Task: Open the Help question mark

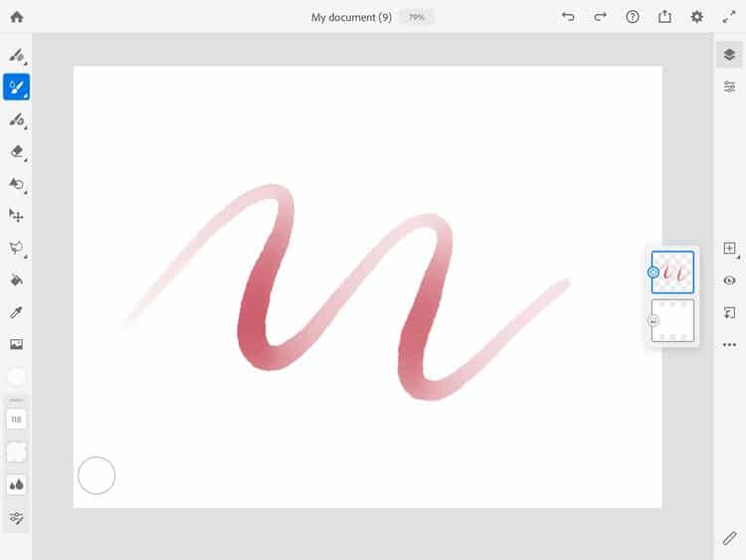Action: (633, 17)
